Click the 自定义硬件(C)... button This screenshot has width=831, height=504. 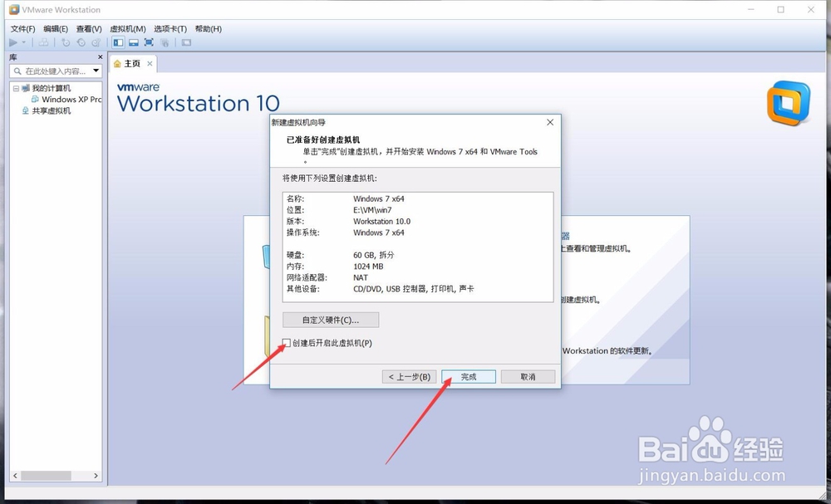(x=331, y=320)
